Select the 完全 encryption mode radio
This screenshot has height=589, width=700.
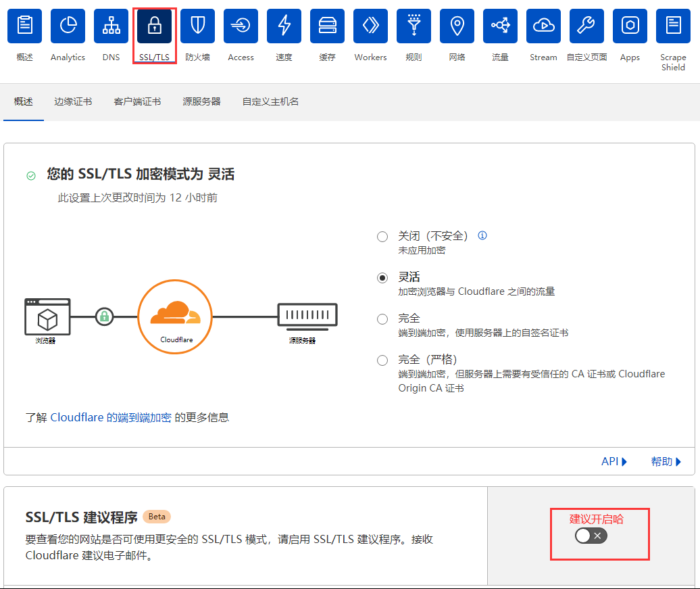coord(382,319)
